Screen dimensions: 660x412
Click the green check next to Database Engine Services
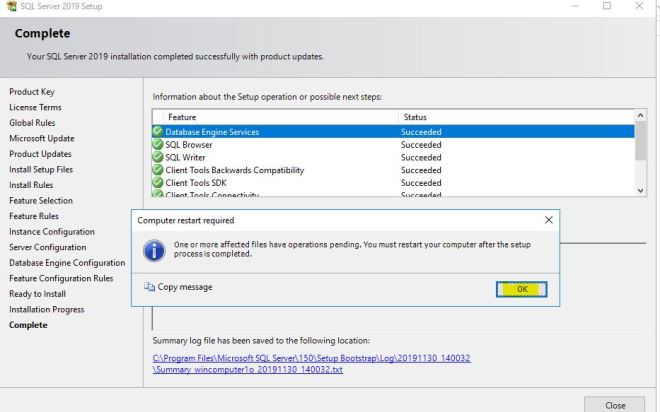tap(157, 132)
